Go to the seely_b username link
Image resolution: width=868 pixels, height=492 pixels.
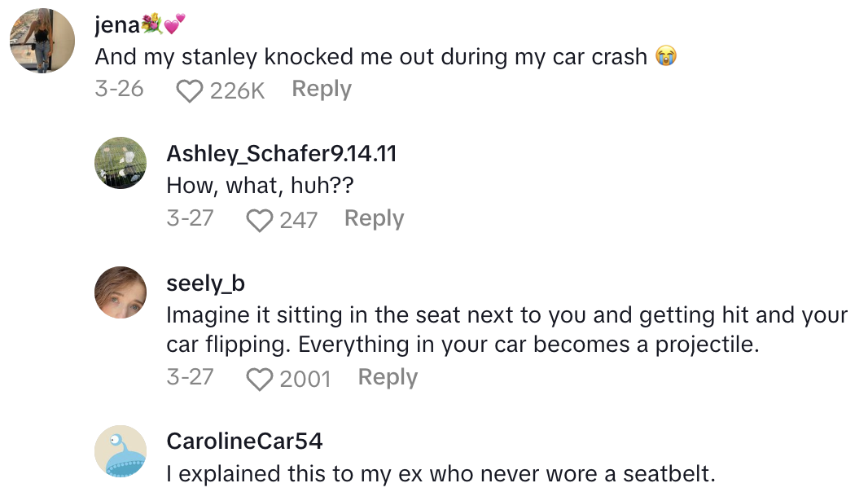(x=205, y=283)
